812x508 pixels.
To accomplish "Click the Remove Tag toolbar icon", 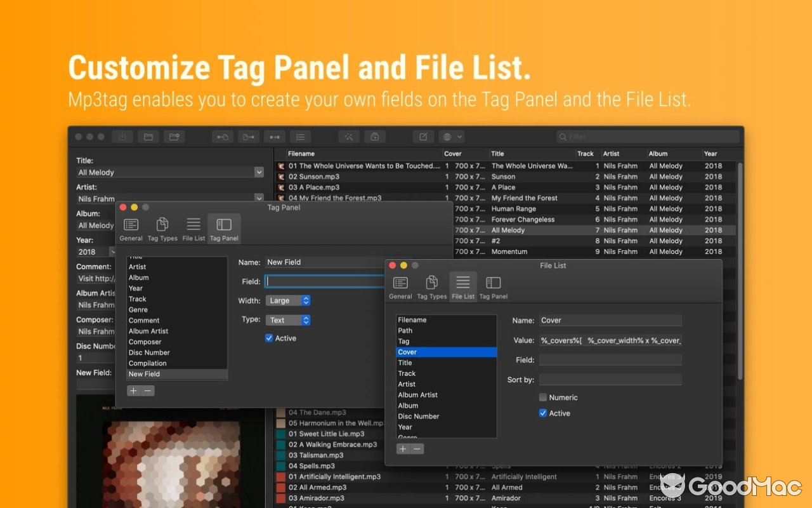I will click(x=374, y=137).
